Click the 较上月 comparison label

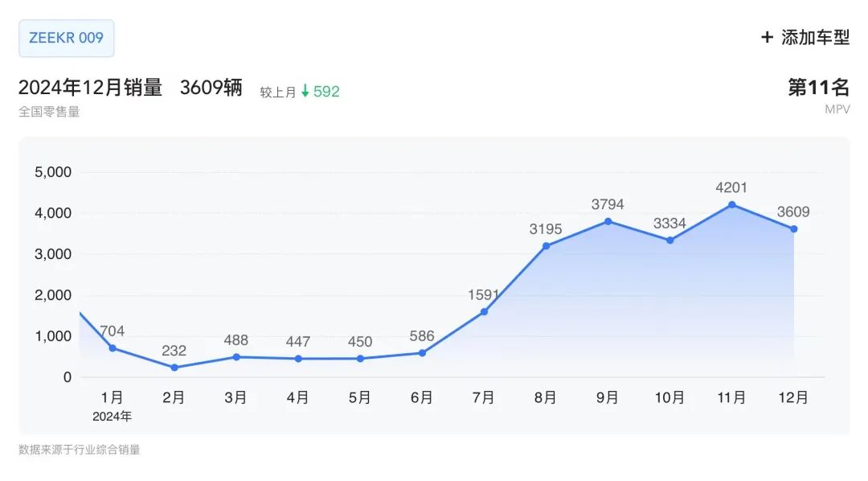(278, 92)
